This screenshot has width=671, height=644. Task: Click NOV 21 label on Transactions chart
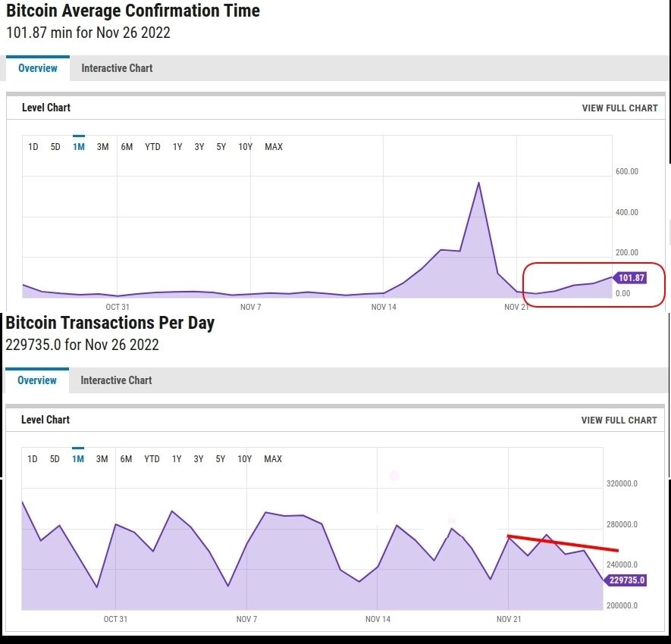(509, 619)
